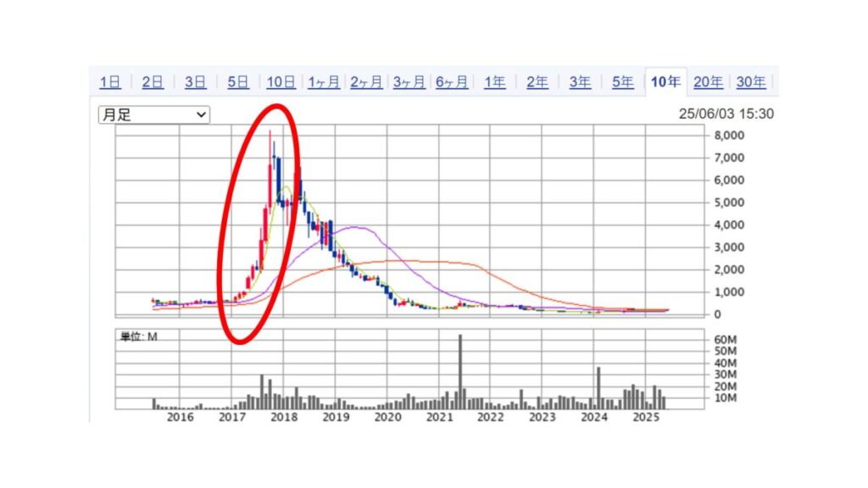Open the 20年 chart range

tap(708, 82)
